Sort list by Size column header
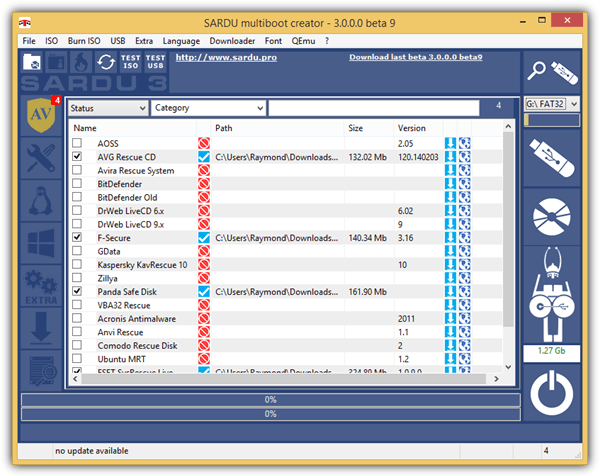 369,128
